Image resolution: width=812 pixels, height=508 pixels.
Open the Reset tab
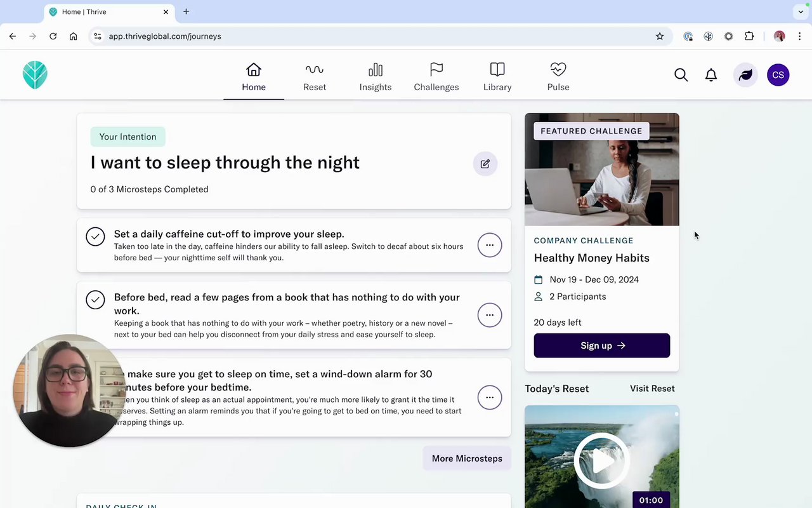(x=315, y=77)
